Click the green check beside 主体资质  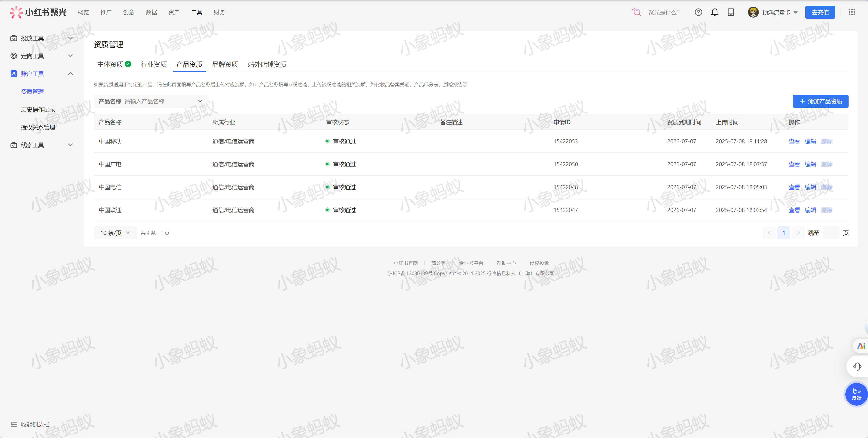pos(128,64)
